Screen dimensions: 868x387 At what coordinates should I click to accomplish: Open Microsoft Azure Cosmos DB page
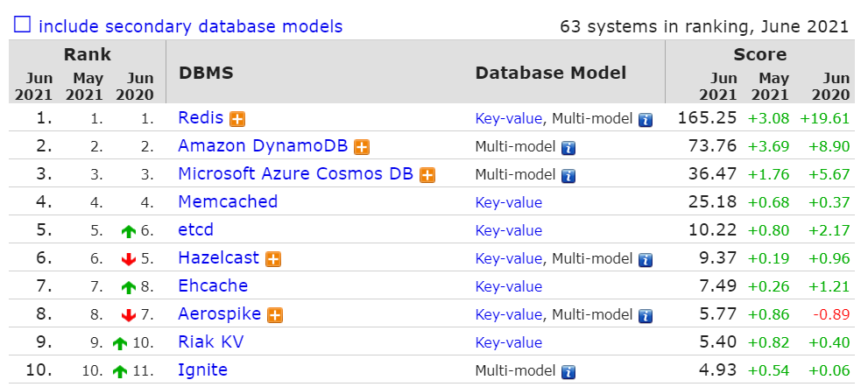pos(295,173)
